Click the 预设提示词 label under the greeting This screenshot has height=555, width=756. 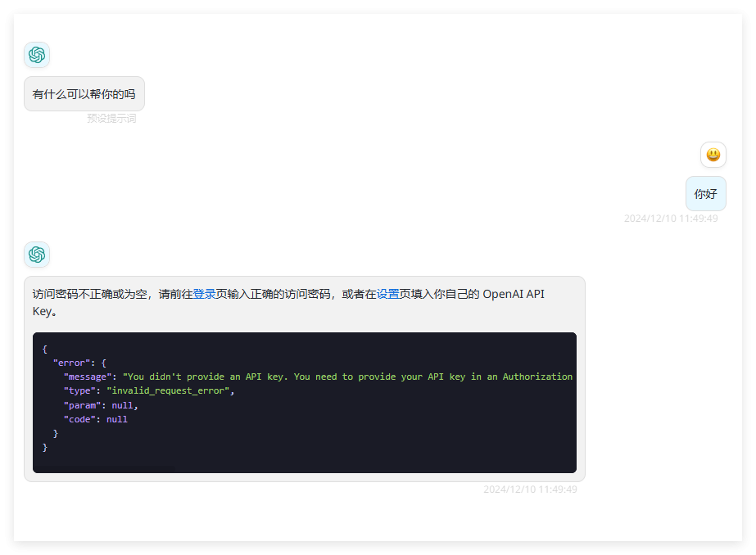click(111, 119)
